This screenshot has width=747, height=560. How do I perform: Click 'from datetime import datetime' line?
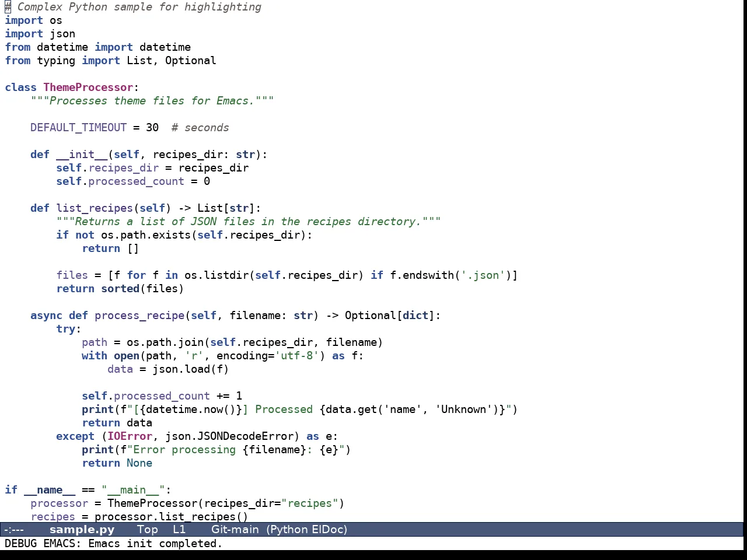click(x=98, y=47)
